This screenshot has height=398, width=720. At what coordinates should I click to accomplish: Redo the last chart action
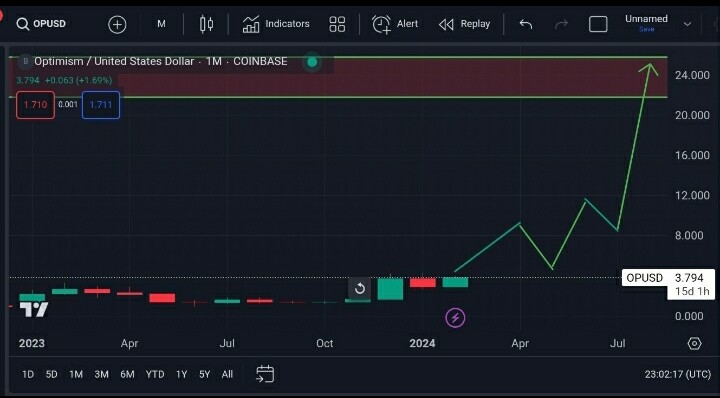tap(561, 24)
